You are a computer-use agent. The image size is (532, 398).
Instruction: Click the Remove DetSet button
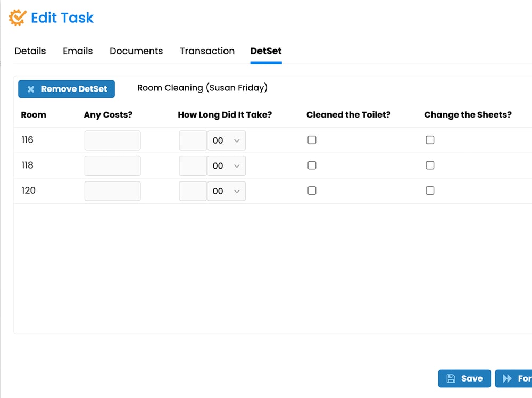pyautogui.click(x=66, y=89)
